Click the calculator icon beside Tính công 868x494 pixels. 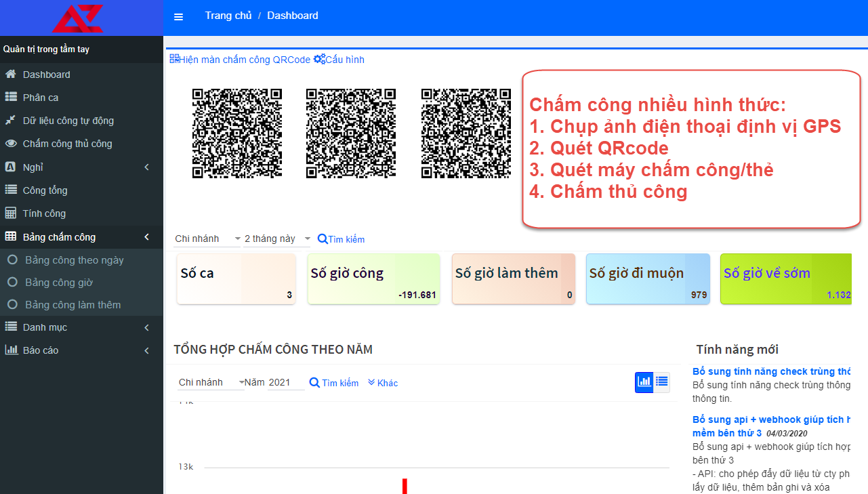[x=10, y=213]
